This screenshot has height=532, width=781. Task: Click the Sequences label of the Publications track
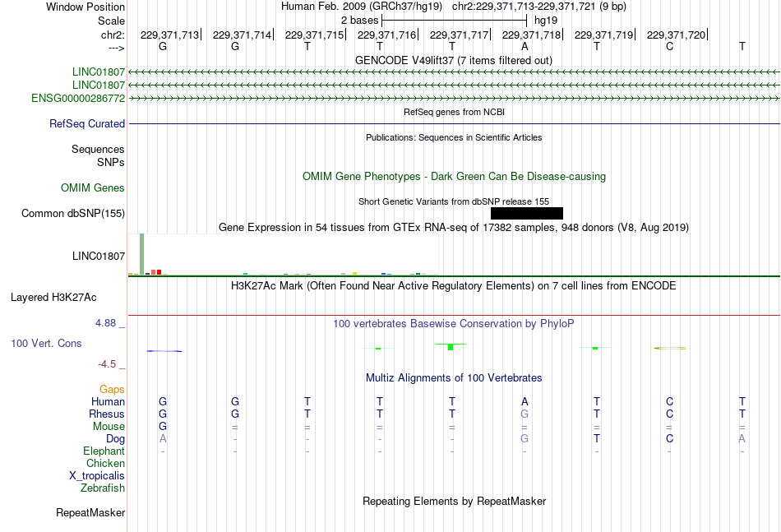(x=98, y=149)
